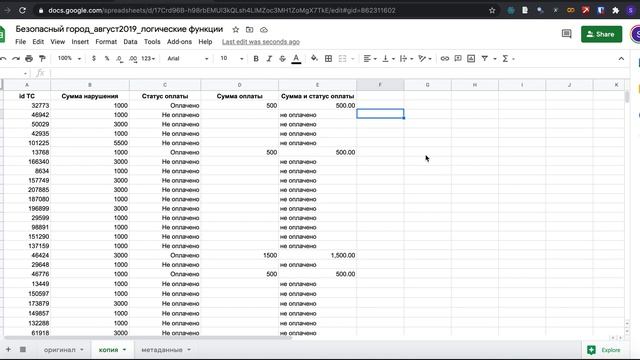Open the Data menu
640x360 pixels.
pos(130,42)
